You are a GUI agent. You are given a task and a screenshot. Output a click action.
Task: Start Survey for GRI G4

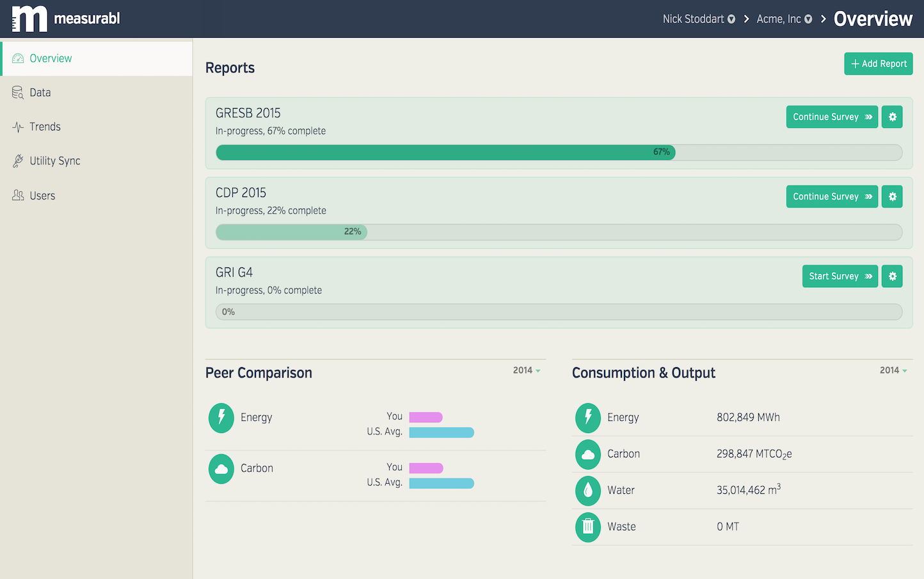coord(840,276)
